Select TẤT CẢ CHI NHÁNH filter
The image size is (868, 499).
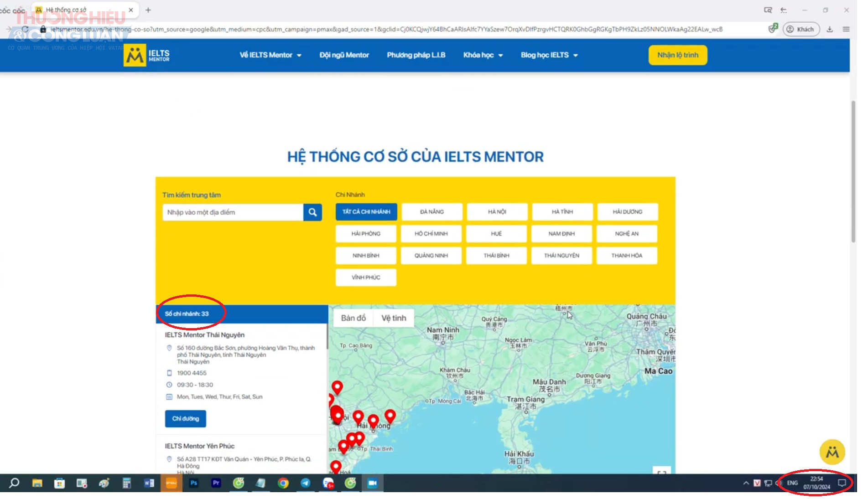(x=366, y=212)
